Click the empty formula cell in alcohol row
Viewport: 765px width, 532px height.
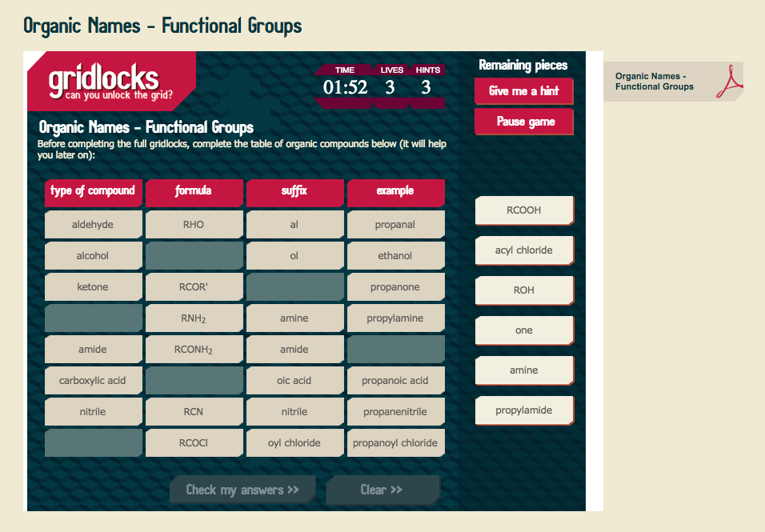pos(194,255)
